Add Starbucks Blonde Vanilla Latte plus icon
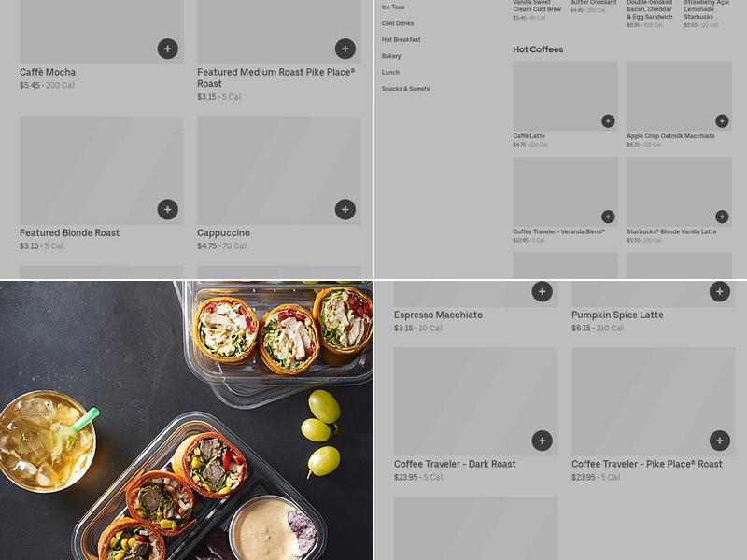 coord(722,217)
